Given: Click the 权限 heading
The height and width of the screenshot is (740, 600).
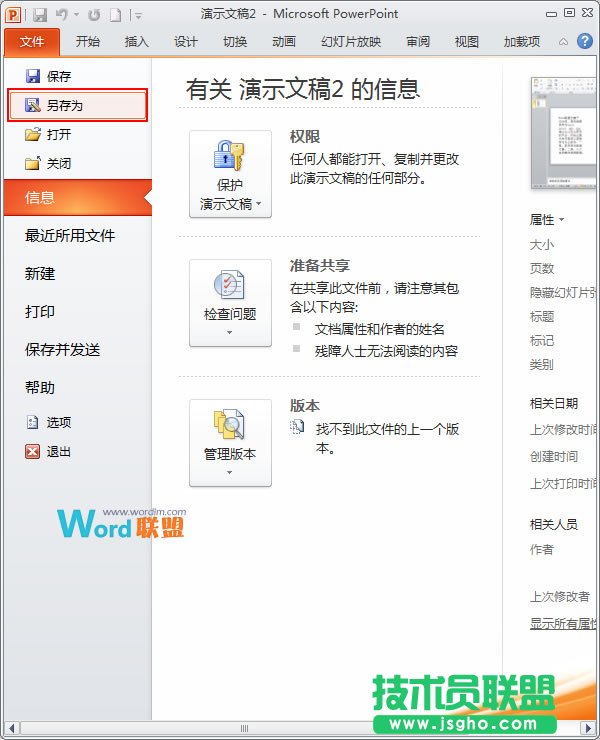Looking at the screenshot, I should pos(304,136).
